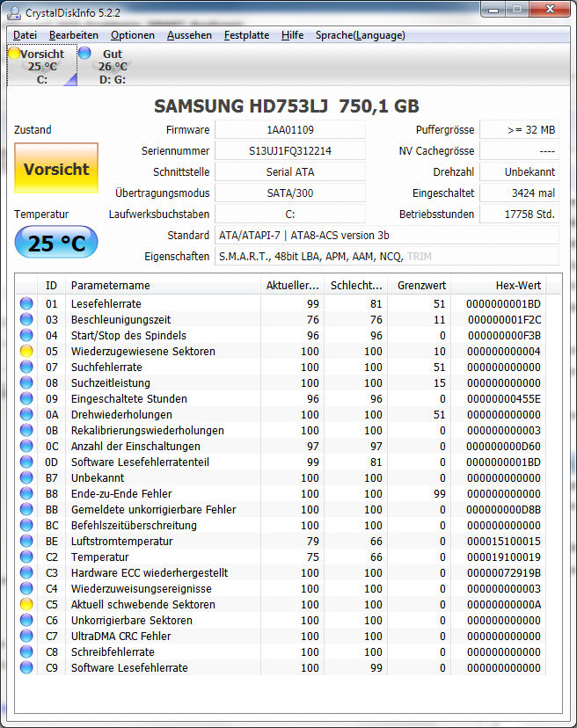Click status orb for Unkorrigierbare Sektoren
Image resolution: width=577 pixels, height=728 pixels.
click(26, 620)
